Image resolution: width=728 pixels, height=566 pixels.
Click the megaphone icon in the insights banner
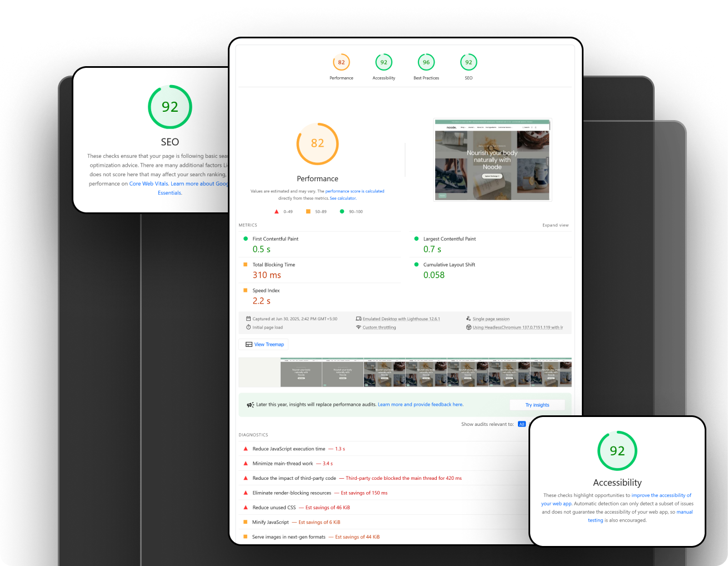click(x=250, y=405)
